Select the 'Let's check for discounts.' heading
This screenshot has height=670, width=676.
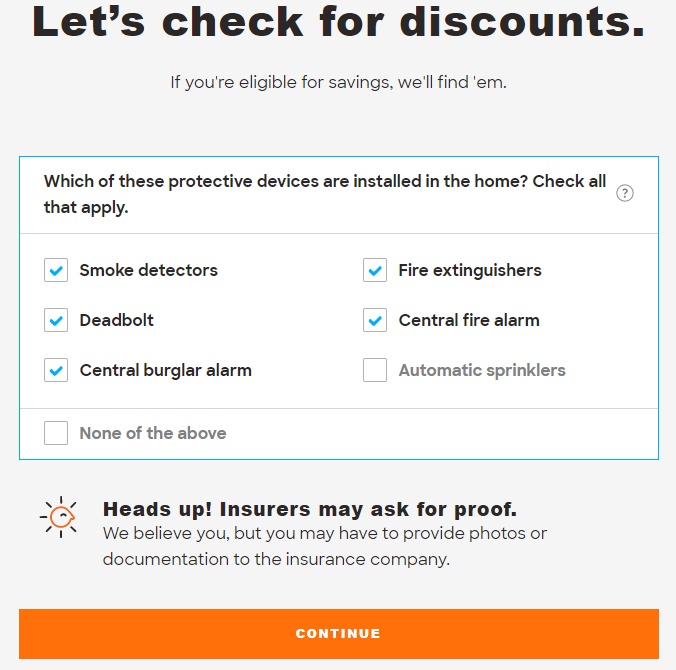pos(338,22)
